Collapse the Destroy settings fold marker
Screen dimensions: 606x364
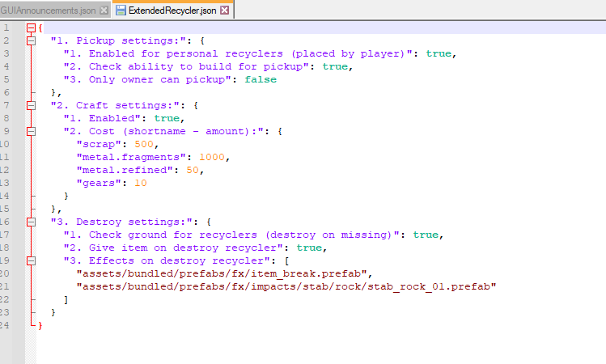tap(31, 222)
